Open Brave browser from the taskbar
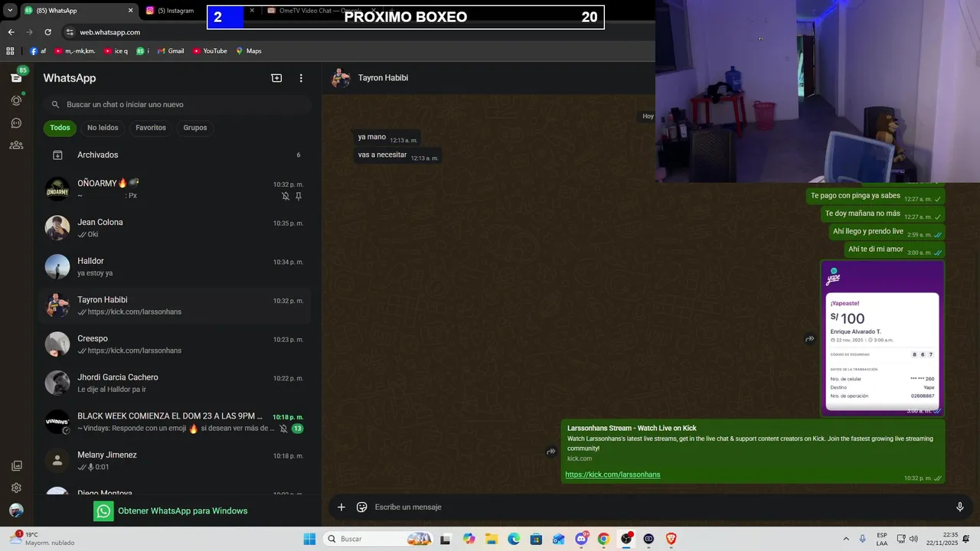The height and width of the screenshot is (551, 980). click(671, 539)
